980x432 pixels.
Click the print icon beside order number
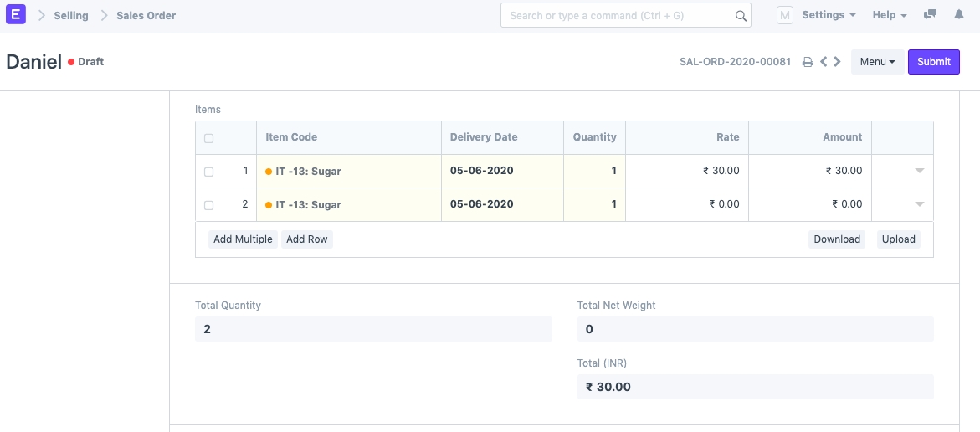click(x=808, y=62)
